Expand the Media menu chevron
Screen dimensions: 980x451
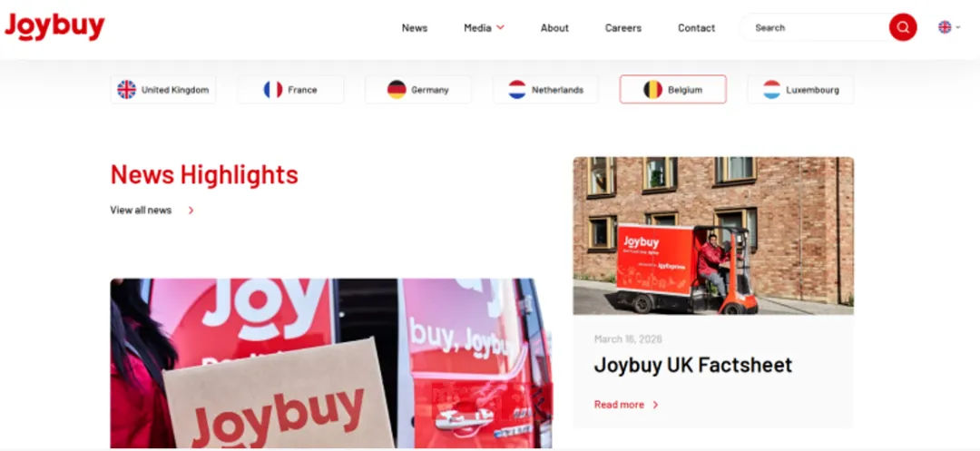tap(500, 27)
